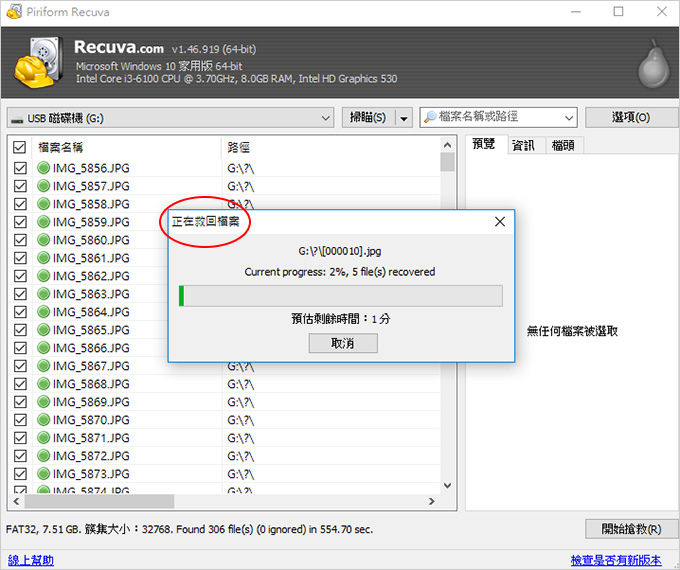Click the G:\?\ path of IMG_5857.JPG
This screenshot has height=570, width=680.
click(x=241, y=186)
